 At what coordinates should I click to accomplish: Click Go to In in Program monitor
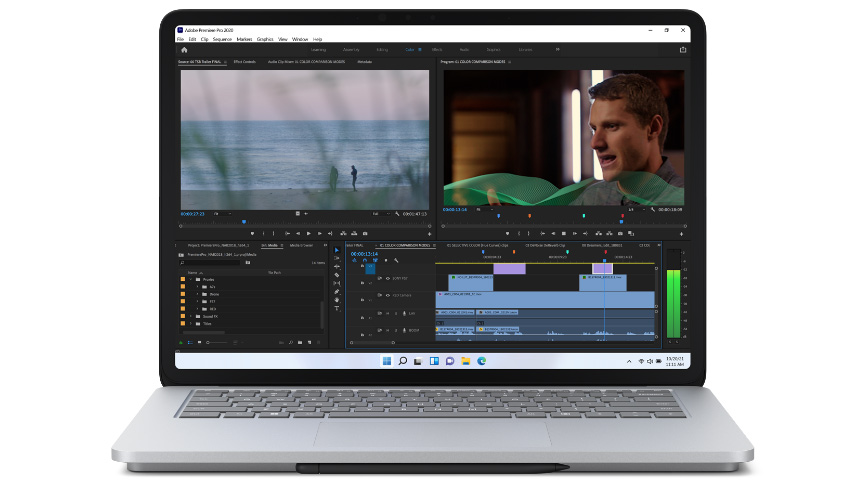542,234
